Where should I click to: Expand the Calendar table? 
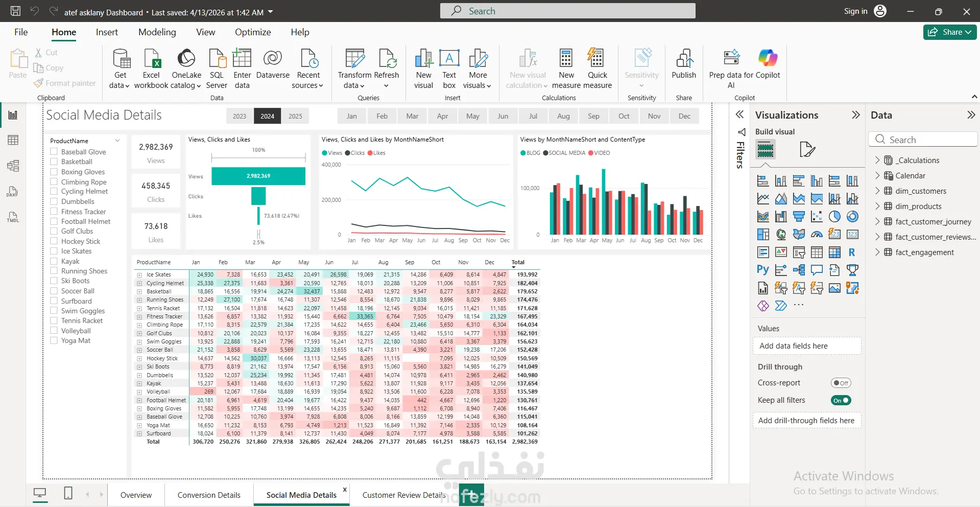[877, 175]
